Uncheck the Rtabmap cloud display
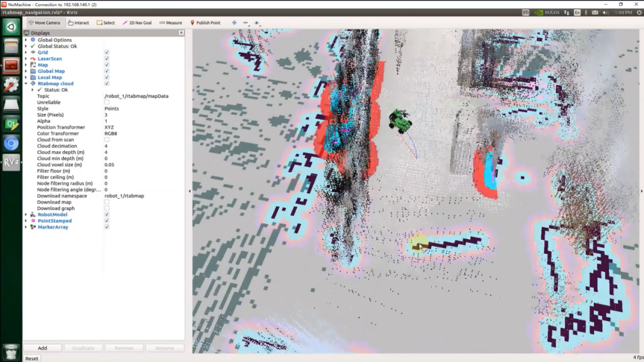 [107, 83]
